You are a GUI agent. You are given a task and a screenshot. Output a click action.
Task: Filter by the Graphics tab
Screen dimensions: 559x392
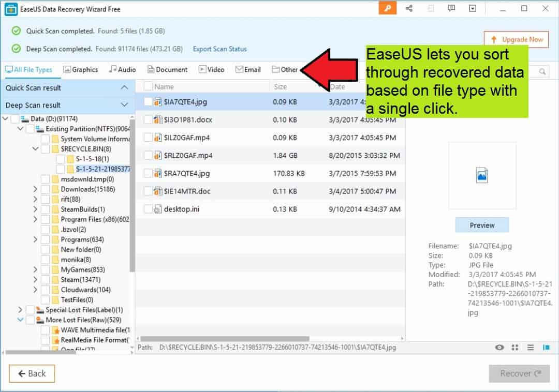coord(81,70)
